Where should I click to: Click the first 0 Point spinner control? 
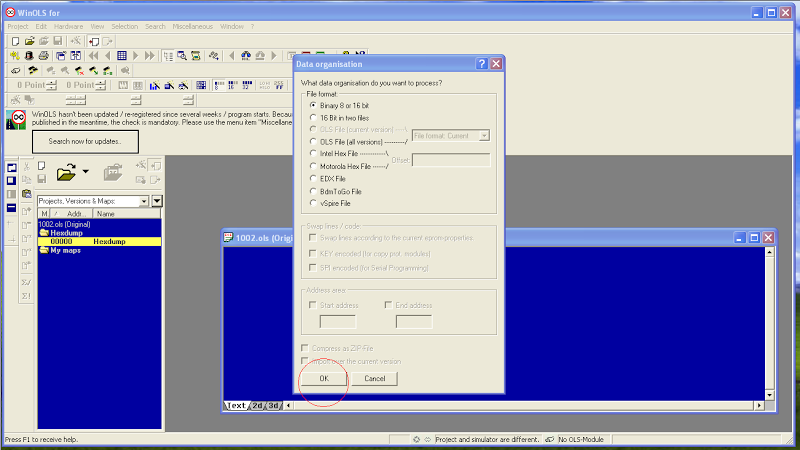(x=52, y=85)
